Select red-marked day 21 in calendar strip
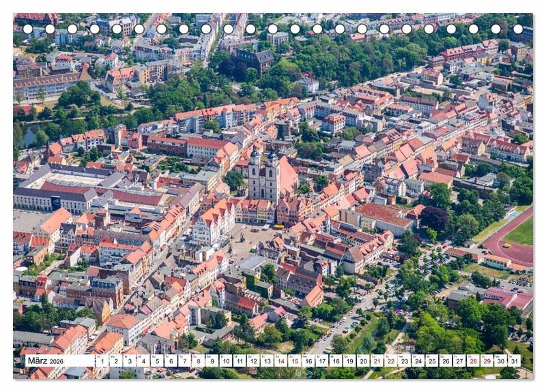546x392 pixels. click(x=377, y=361)
